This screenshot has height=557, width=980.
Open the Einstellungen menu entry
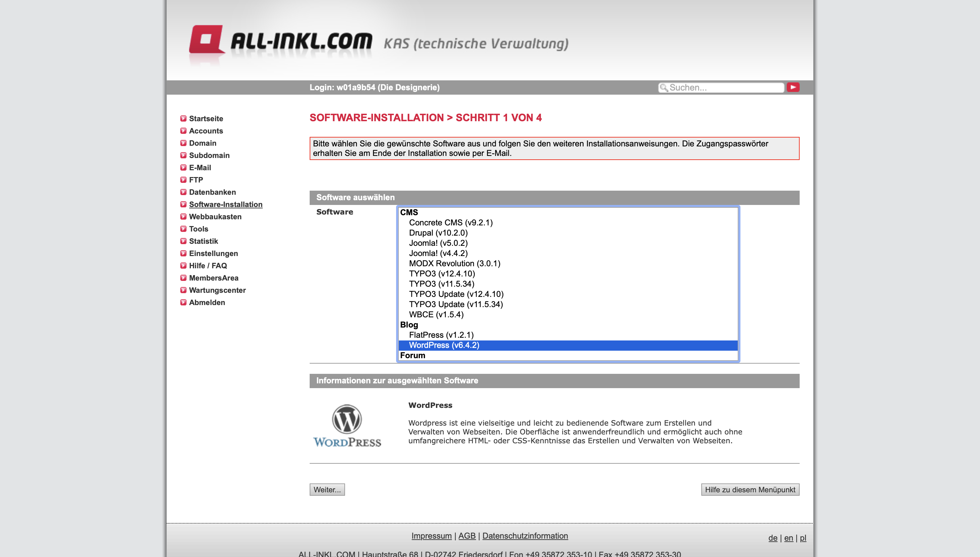pyautogui.click(x=213, y=253)
